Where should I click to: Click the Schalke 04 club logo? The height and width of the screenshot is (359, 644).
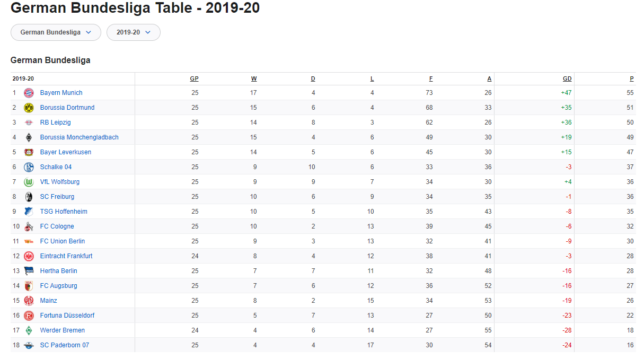tap(29, 167)
